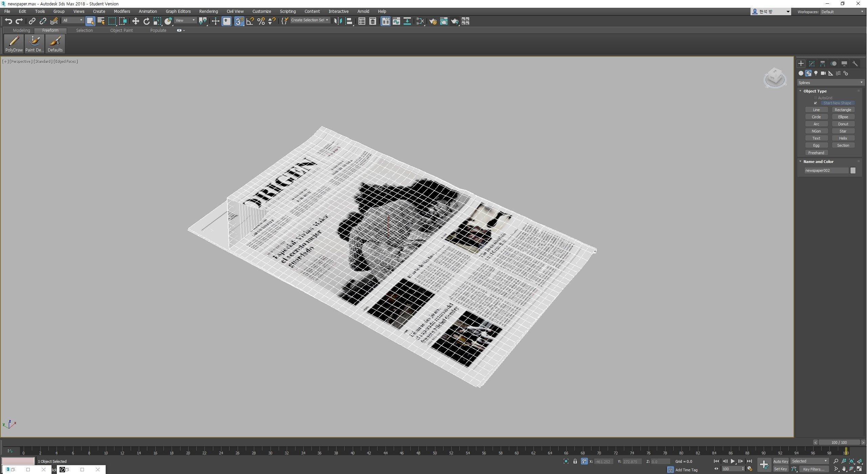This screenshot has width=868, height=474.
Task: Switch to the Modify panel icon
Action: (x=812, y=63)
